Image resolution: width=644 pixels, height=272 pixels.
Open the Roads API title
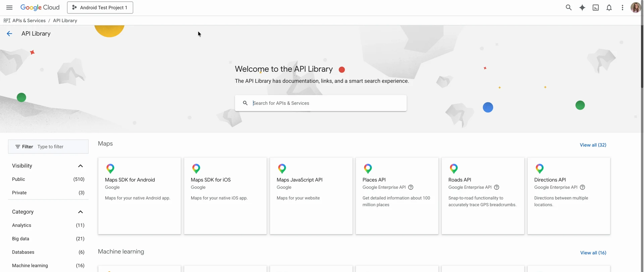pyautogui.click(x=460, y=180)
